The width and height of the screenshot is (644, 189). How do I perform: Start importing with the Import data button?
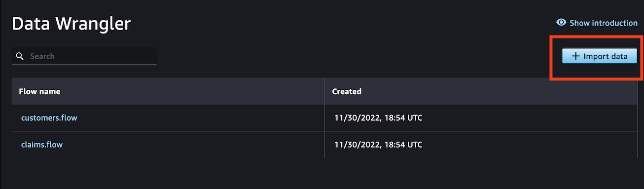(x=600, y=56)
